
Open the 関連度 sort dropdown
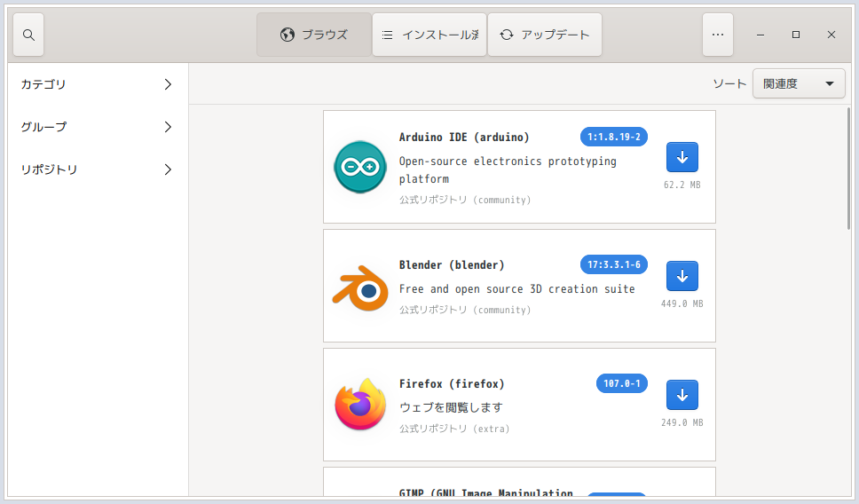pyautogui.click(x=799, y=83)
